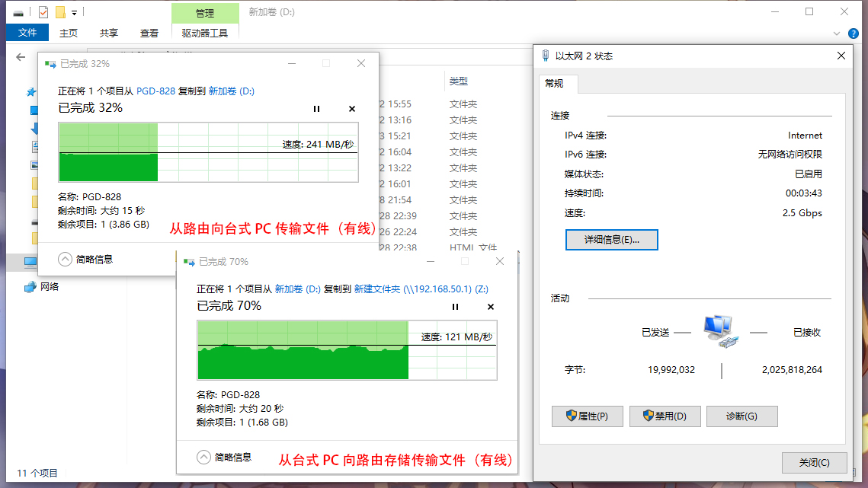Open Explorer Help via the question mark icon
868x488 pixels.
(853, 33)
